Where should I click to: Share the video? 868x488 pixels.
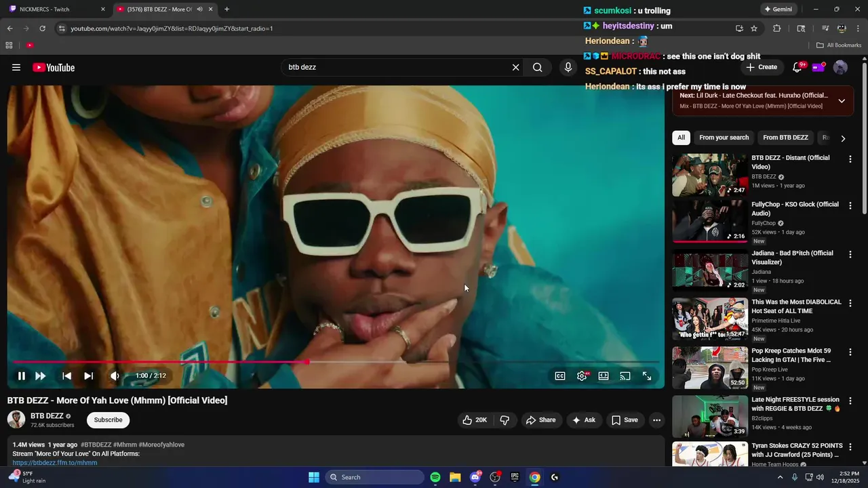point(540,420)
